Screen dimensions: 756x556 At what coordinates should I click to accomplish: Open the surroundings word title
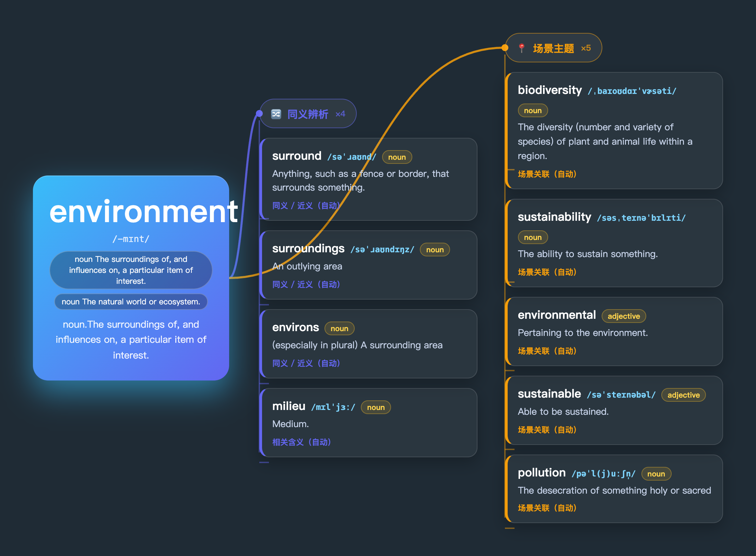308,249
